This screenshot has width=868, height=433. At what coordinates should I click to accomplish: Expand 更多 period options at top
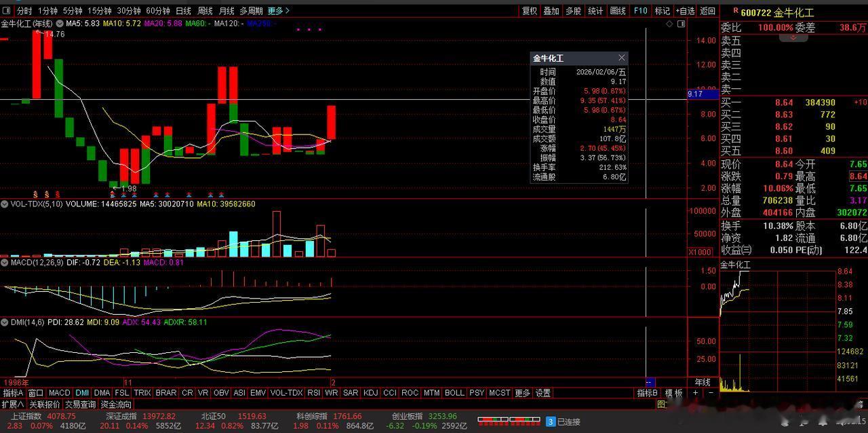click(278, 11)
